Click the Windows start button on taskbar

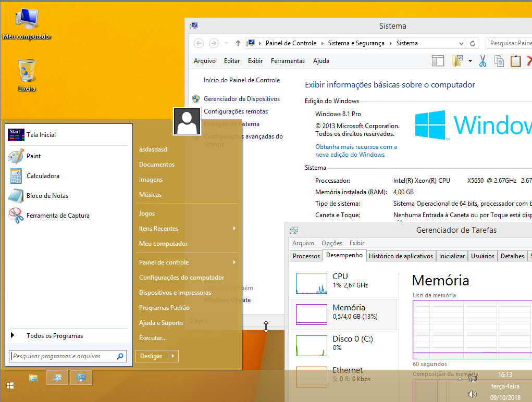(x=10, y=386)
